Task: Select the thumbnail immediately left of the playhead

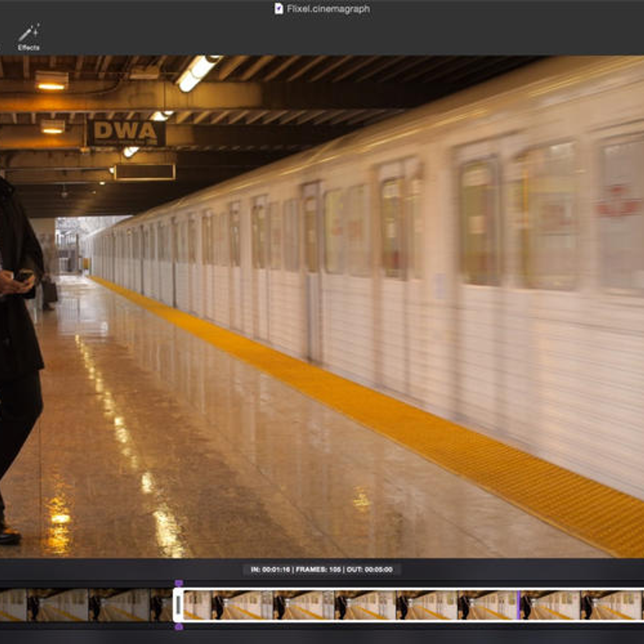Action: pyautogui.click(x=487, y=604)
